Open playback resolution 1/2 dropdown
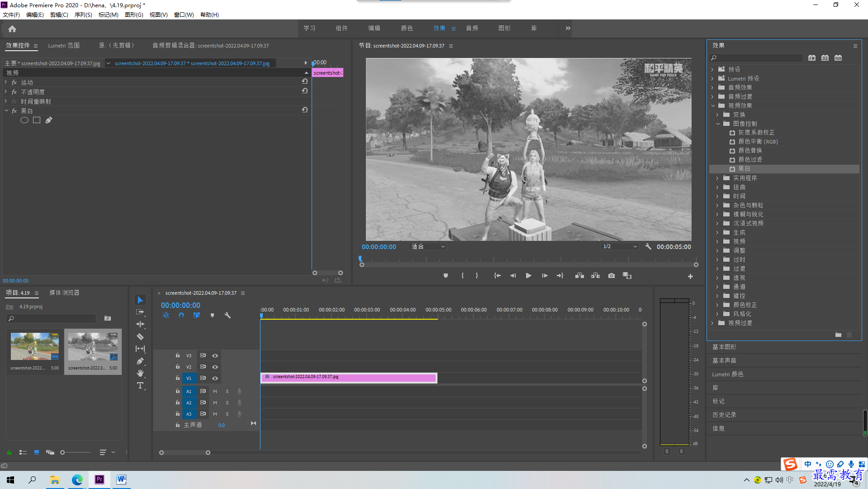 (620, 247)
